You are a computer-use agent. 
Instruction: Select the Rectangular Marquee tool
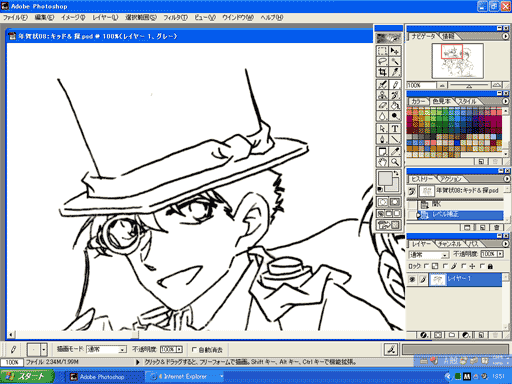(x=382, y=51)
